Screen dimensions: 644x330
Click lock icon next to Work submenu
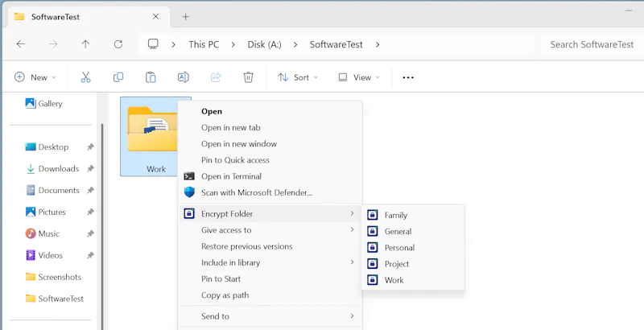click(372, 280)
